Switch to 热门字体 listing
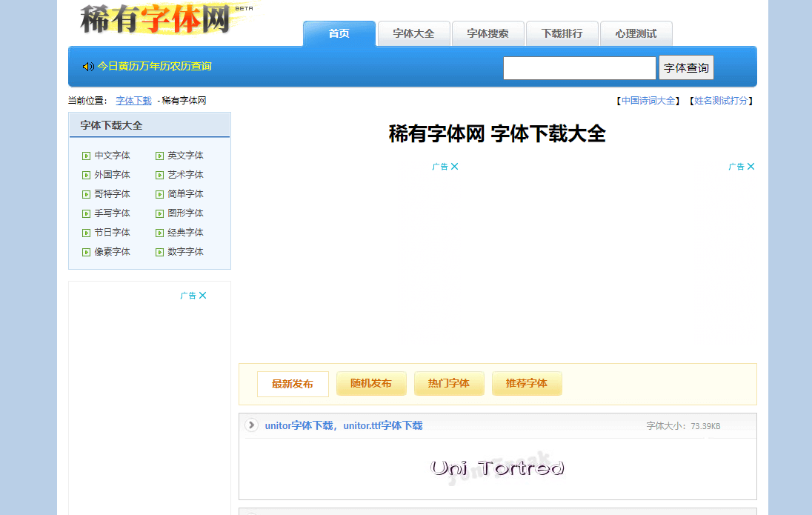The image size is (812, 515). click(449, 384)
